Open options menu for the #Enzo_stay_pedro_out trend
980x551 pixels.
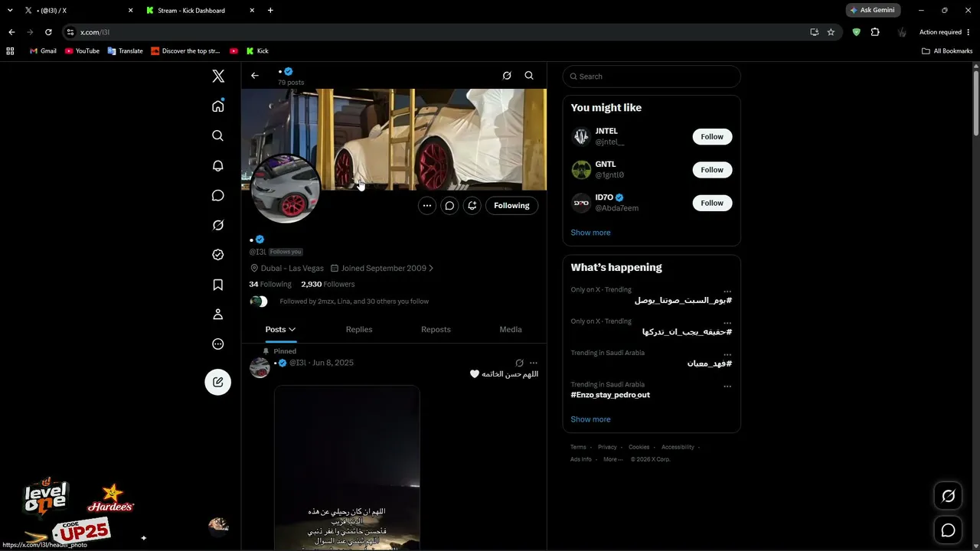pyautogui.click(x=727, y=386)
